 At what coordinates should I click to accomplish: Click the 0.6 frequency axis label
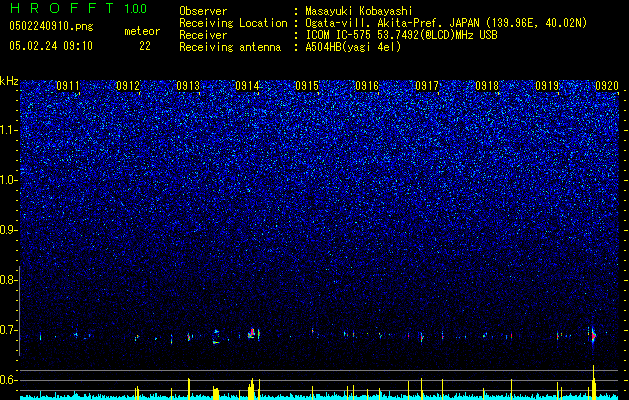(8, 380)
